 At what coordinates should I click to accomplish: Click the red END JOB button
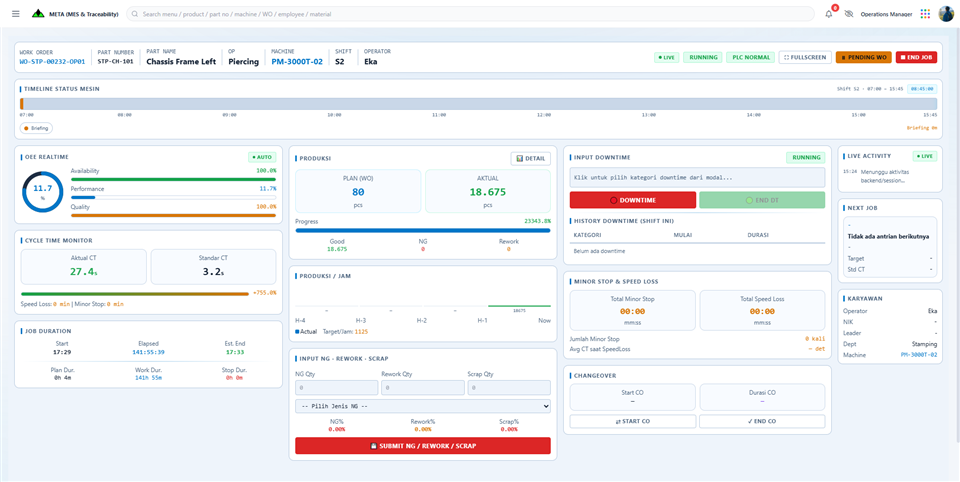click(x=916, y=57)
